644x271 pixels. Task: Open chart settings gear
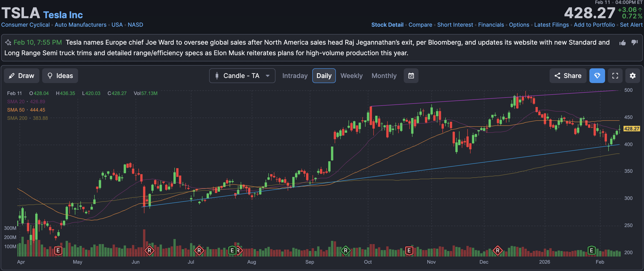[x=632, y=76]
